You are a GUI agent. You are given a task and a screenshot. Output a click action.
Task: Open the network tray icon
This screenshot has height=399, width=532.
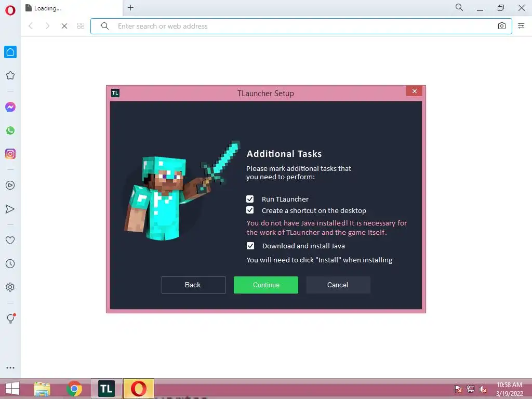pos(471,389)
